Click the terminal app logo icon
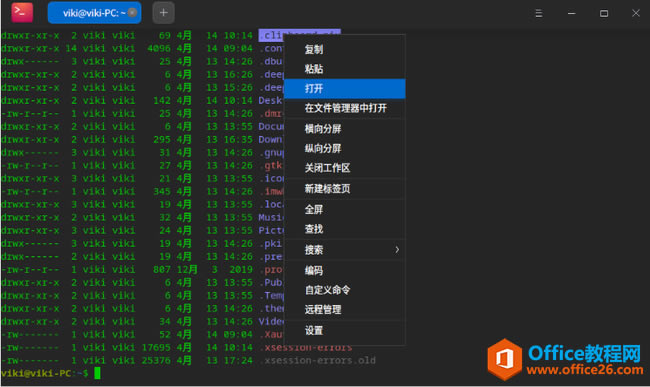Viewport: 650px width, 387px height. point(22,12)
